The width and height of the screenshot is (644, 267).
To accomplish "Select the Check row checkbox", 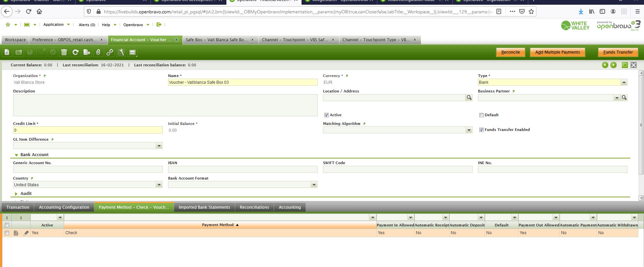I will [x=7, y=233].
